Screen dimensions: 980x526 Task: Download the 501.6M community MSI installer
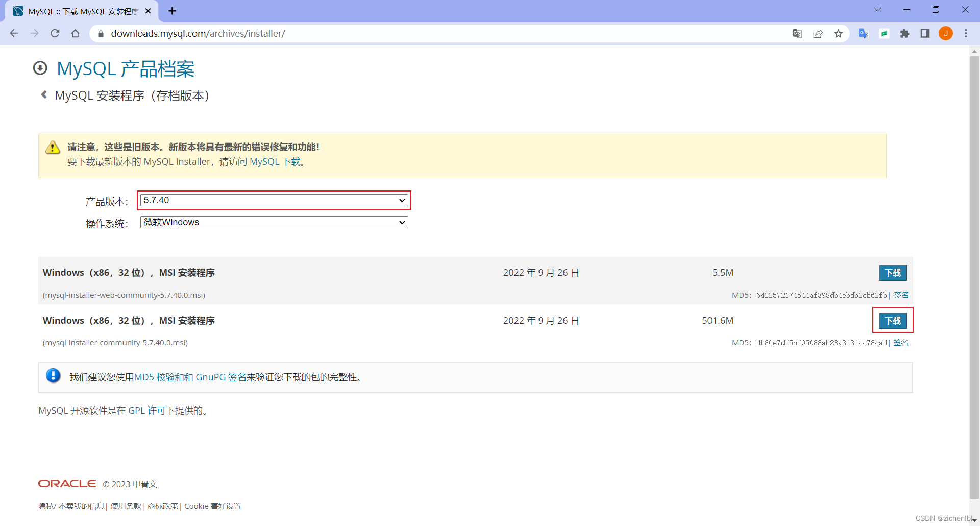[893, 321]
